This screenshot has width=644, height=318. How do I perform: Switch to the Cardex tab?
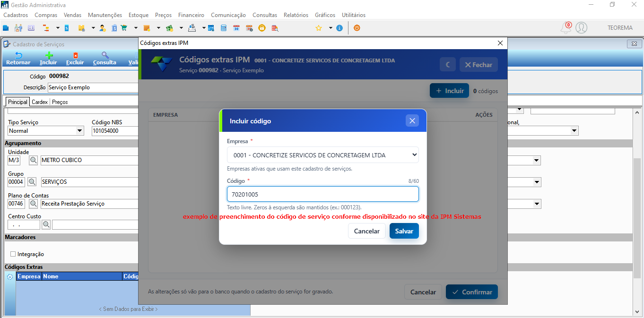point(40,102)
